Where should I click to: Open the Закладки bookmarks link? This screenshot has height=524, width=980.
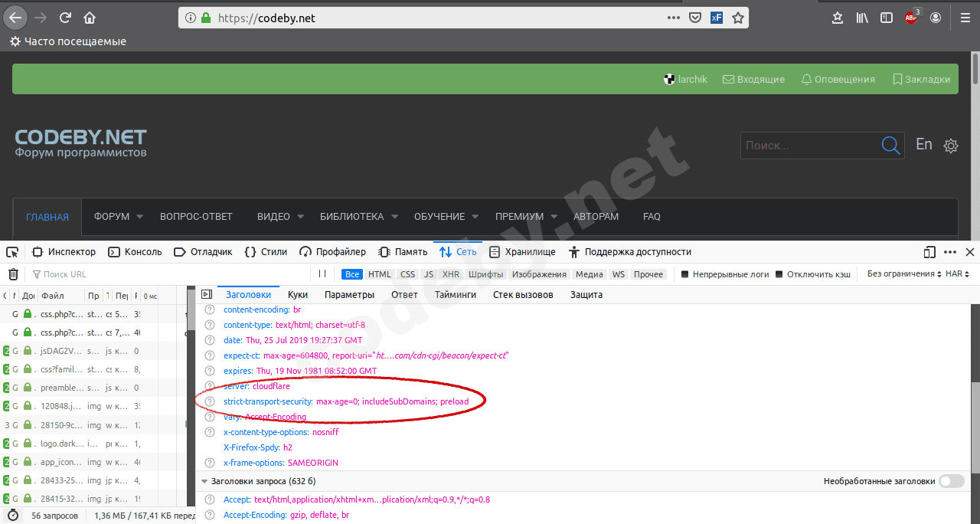922,79
